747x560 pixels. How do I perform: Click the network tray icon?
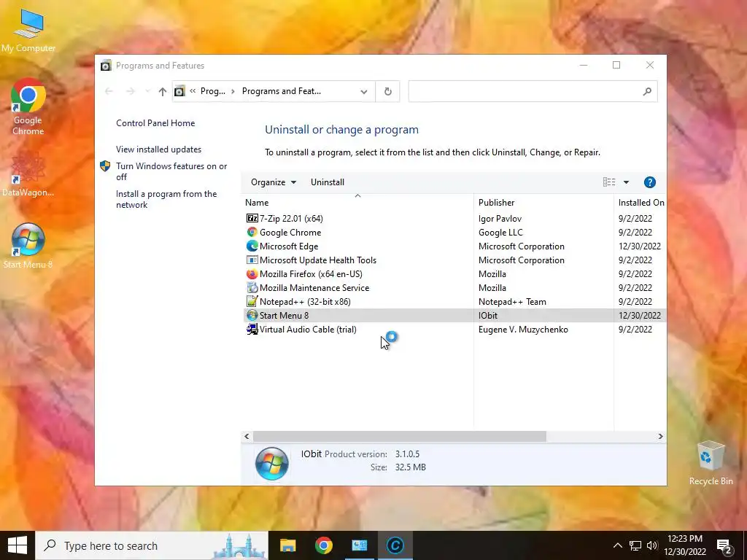[635, 545]
